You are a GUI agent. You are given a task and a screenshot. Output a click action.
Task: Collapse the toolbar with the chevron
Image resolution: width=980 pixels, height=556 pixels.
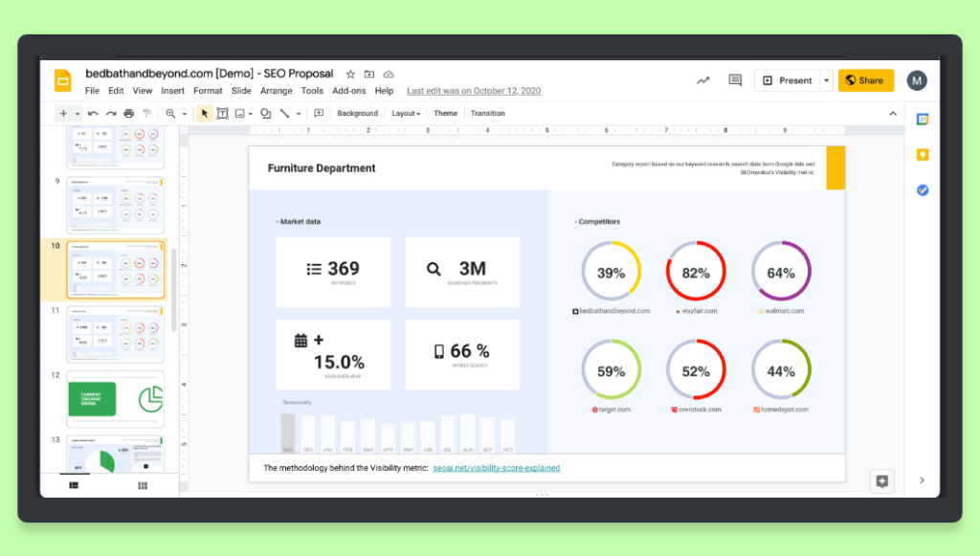pos(892,112)
